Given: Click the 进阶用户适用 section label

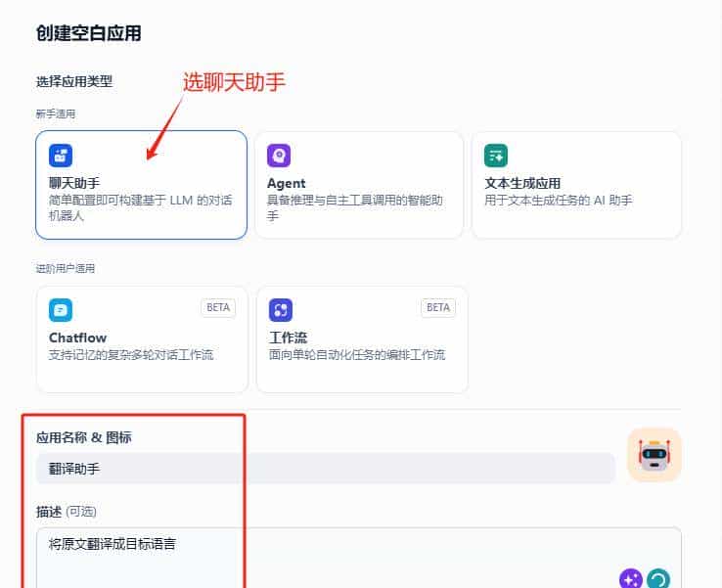Looking at the screenshot, I should point(66,268).
